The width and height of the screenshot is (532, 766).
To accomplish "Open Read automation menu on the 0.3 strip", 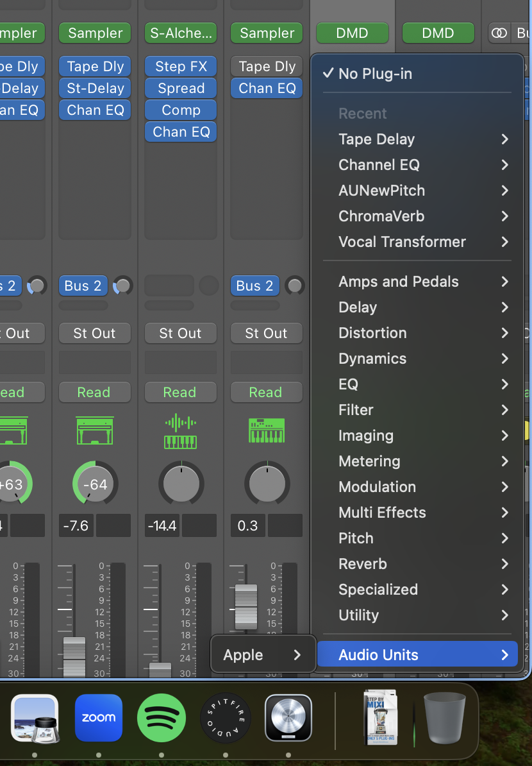I will pyautogui.click(x=267, y=392).
